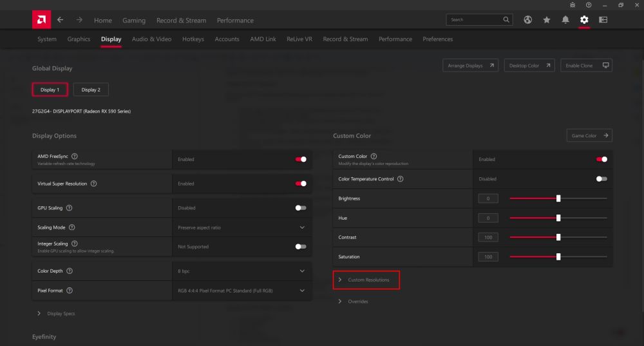Screen dimensions: 644x346
Task: Switch to the AMD Link tab
Action: [x=263, y=39]
